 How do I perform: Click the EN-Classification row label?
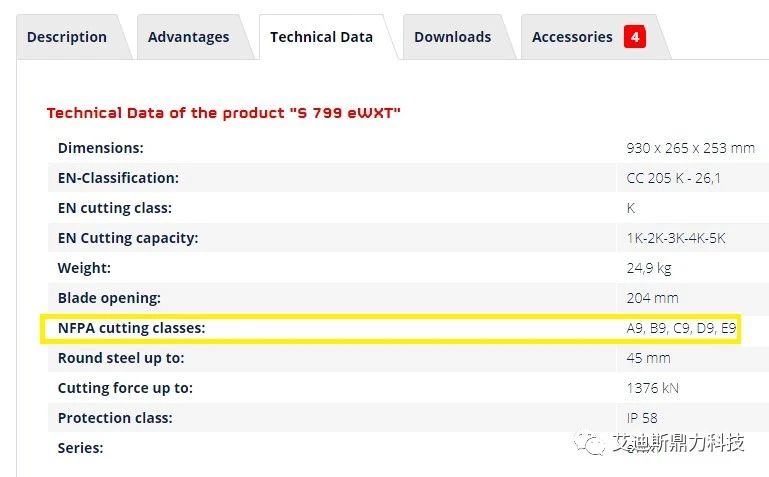tap(118, 178)
